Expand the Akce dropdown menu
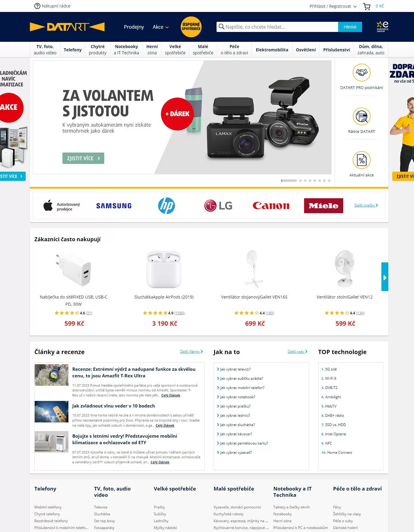This screenshot has width=414, height=532. pyautogui.click(x=161, y=27)
